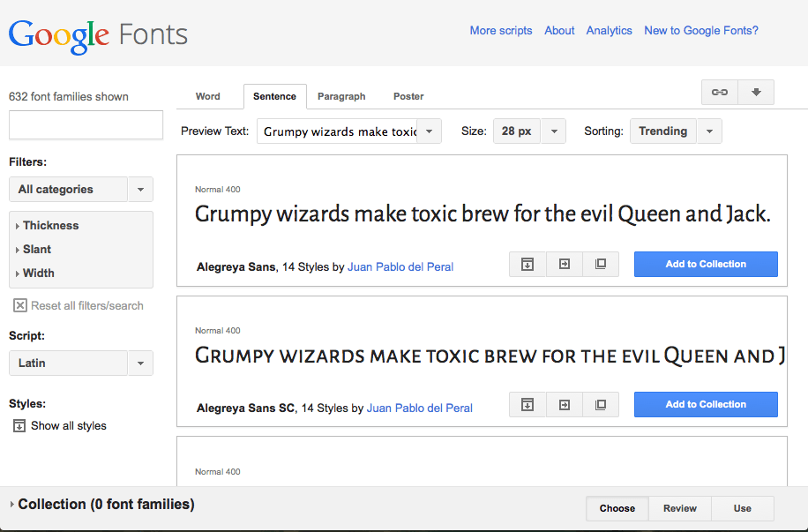
Task: Open Juan Pablo del Peral link for Alegreya Sans SC
Action: [420, 408]
